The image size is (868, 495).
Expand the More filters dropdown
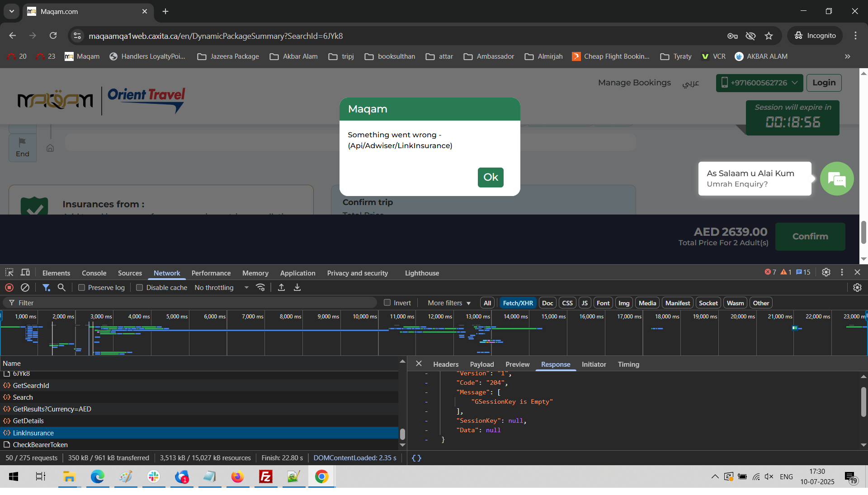(449, 303)
